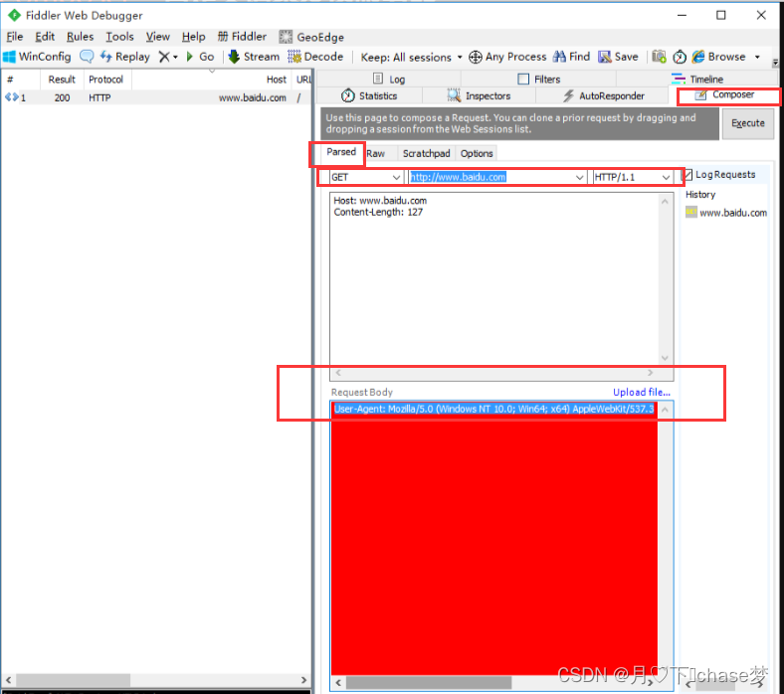Click the toolbar overflow arrow
Screen dimensions: 784x694
coord(775,62)
